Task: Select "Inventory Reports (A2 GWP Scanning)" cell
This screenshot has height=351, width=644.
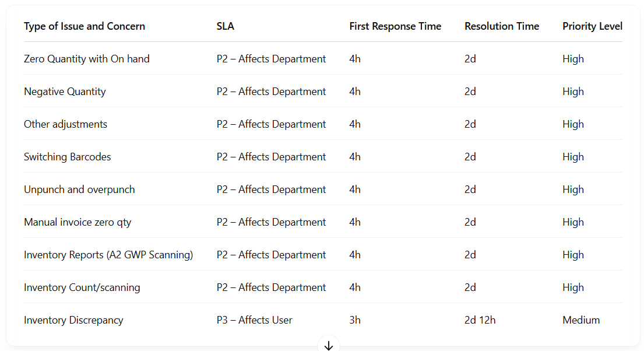Action: point(108,255)
